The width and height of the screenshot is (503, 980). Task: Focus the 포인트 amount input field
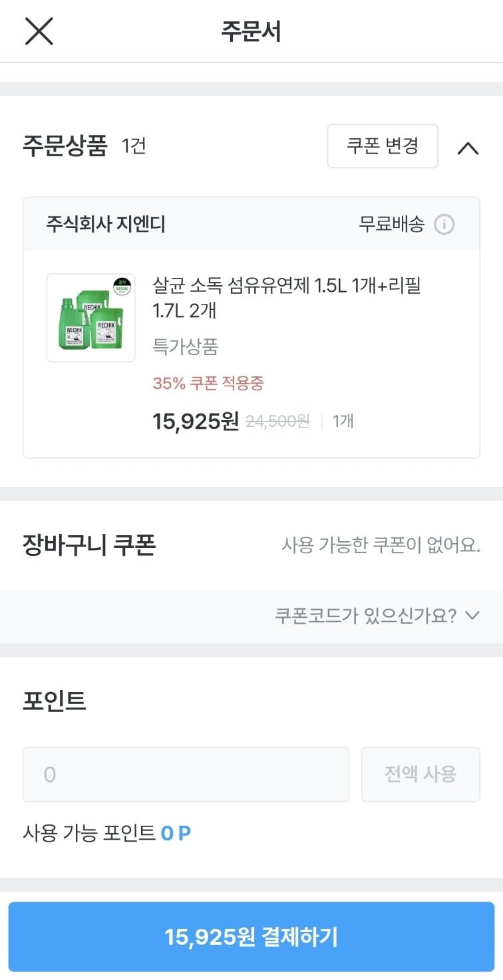point(186,775)
